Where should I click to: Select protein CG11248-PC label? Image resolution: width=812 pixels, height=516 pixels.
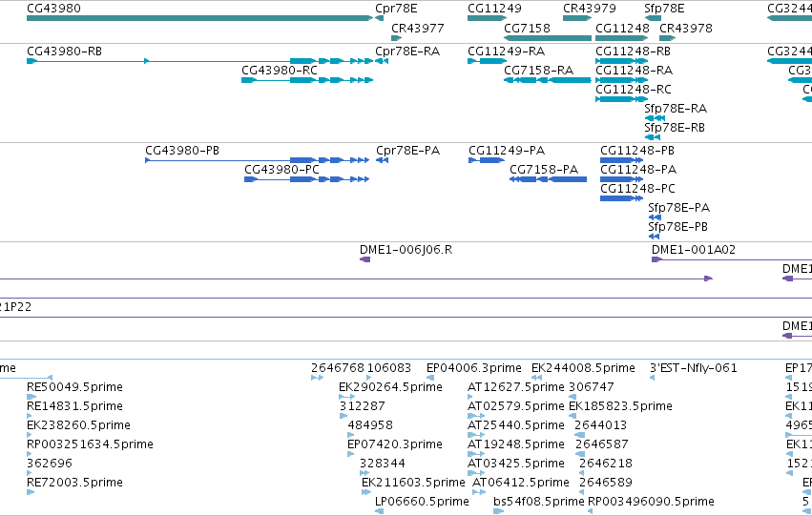click(638, 189)
